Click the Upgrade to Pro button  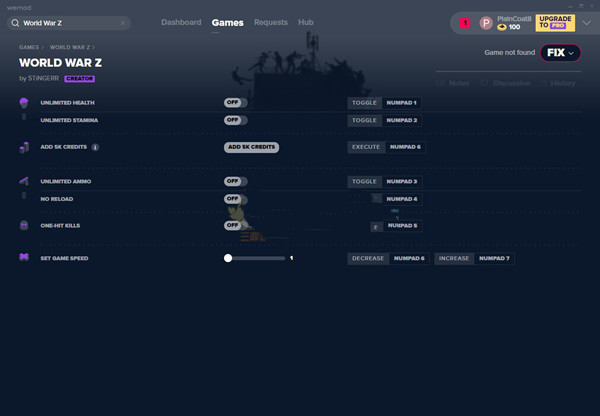tap(555, 22)
